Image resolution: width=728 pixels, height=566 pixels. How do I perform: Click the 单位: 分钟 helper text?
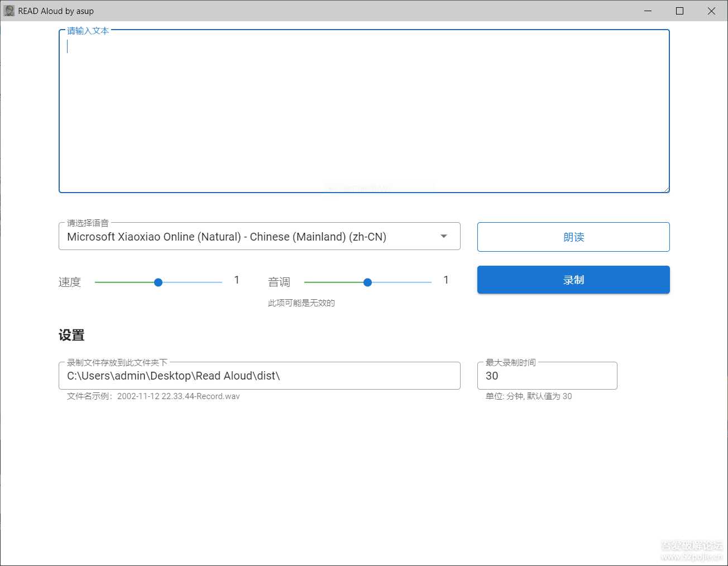(529, 396)
